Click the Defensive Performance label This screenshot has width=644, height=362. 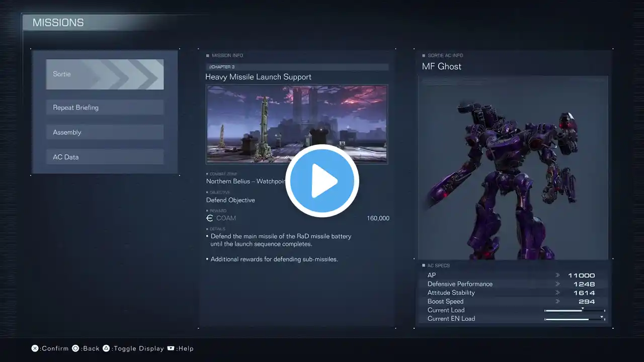(460, 284)
